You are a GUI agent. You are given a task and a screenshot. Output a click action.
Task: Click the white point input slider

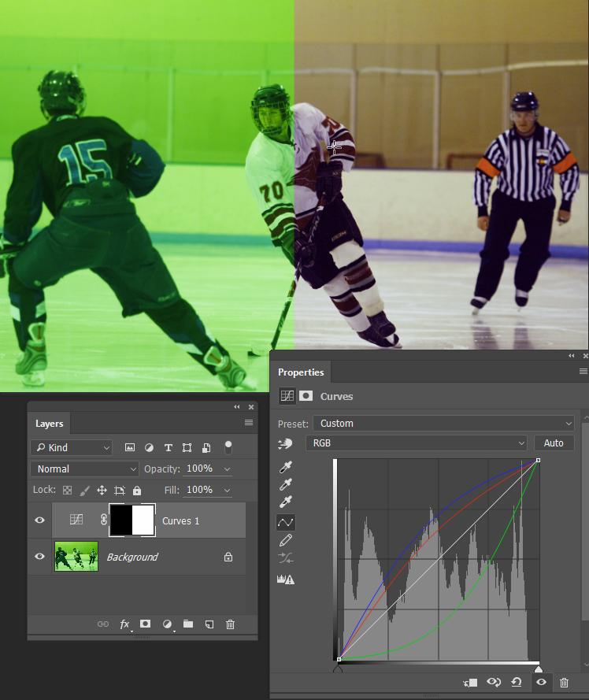coord(539,669)
